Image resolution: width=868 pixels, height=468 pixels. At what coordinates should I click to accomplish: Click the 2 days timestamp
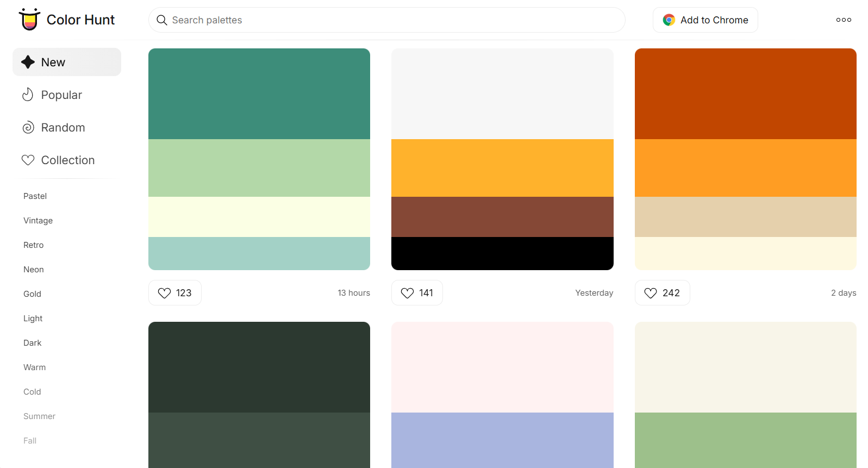tap(844, 293)
